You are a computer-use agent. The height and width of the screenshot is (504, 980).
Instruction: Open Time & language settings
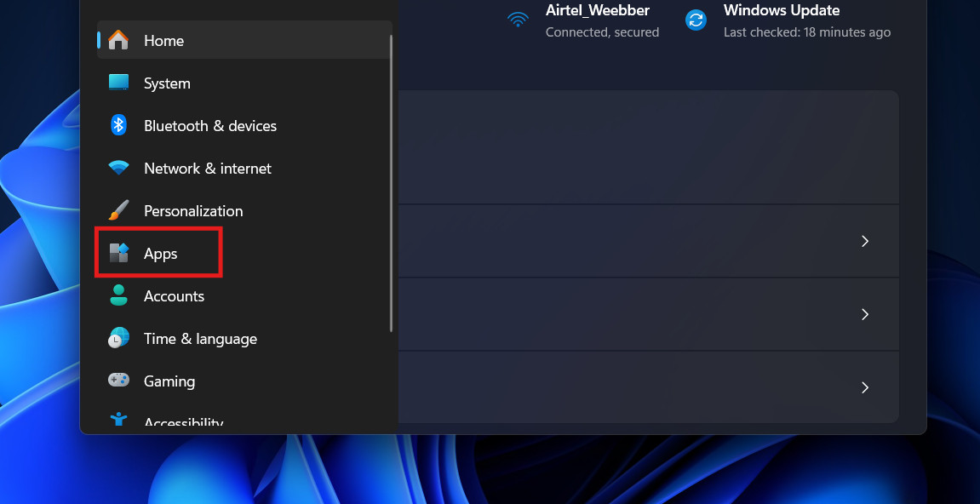[x=200, y=338]
